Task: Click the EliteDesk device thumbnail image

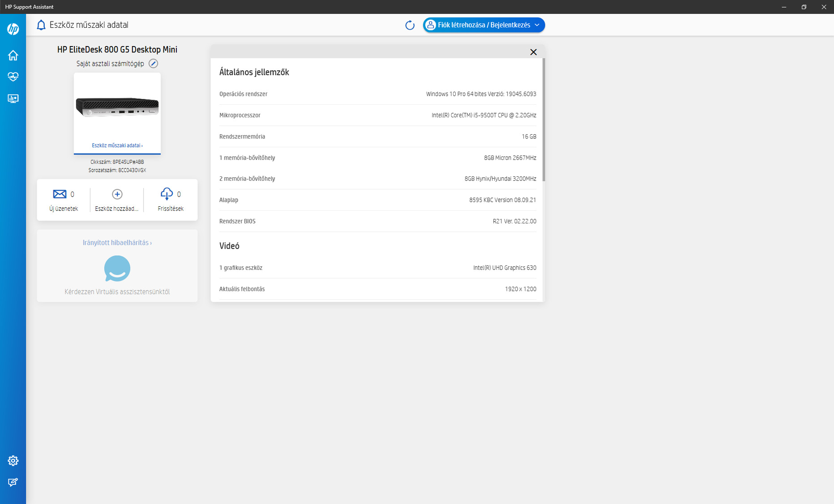Action: pos(117,107)
